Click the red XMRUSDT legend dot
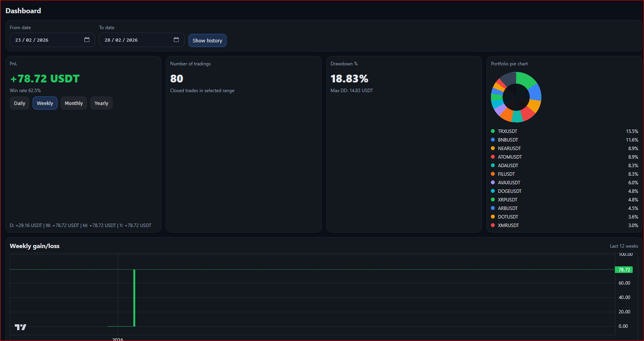Viewport: 644px width, 341px height. [x=493, y=226]
